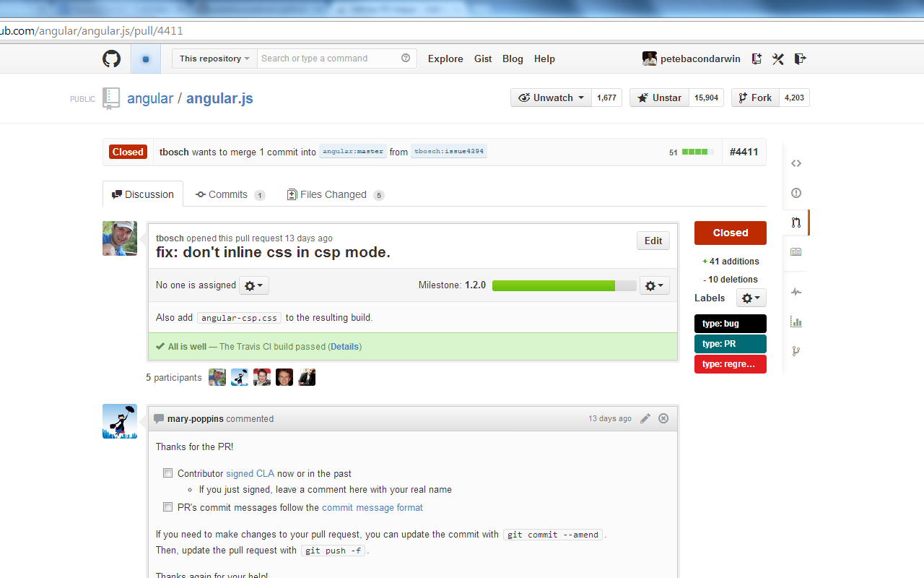Viewport: 924px width, 578px height.
Task: Unstar the angular.js repository
Action: [x=659, y=98]
